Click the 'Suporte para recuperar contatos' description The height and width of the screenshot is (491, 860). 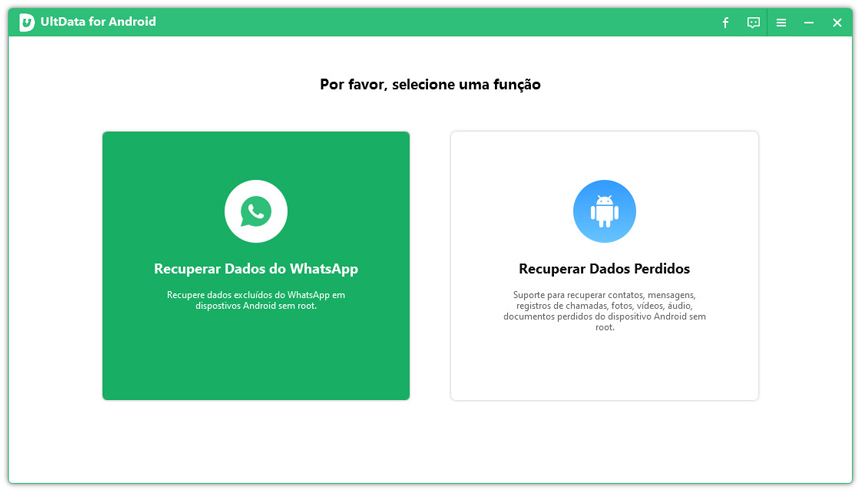(604, 311)
